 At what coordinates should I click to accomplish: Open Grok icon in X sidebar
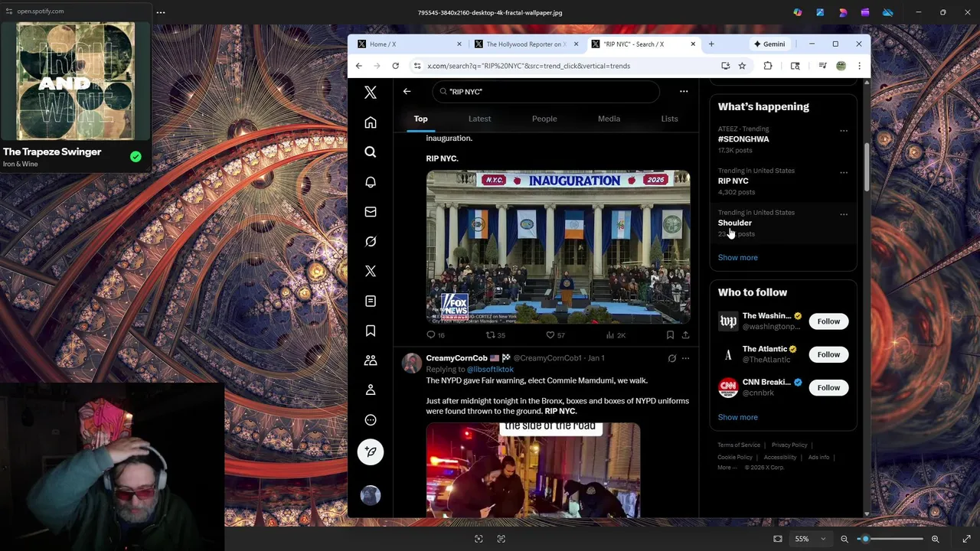pos(371,242)
